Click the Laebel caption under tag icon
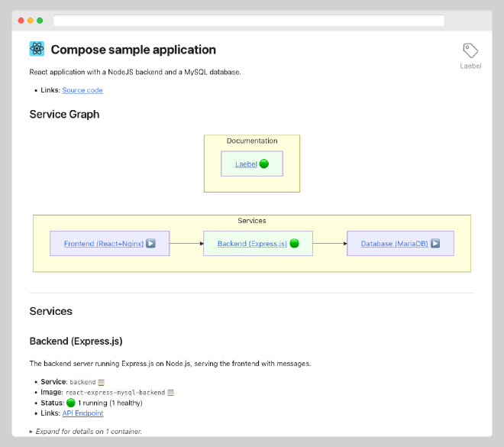The width and height of the screenshot is (504, 447). (470, 66)
